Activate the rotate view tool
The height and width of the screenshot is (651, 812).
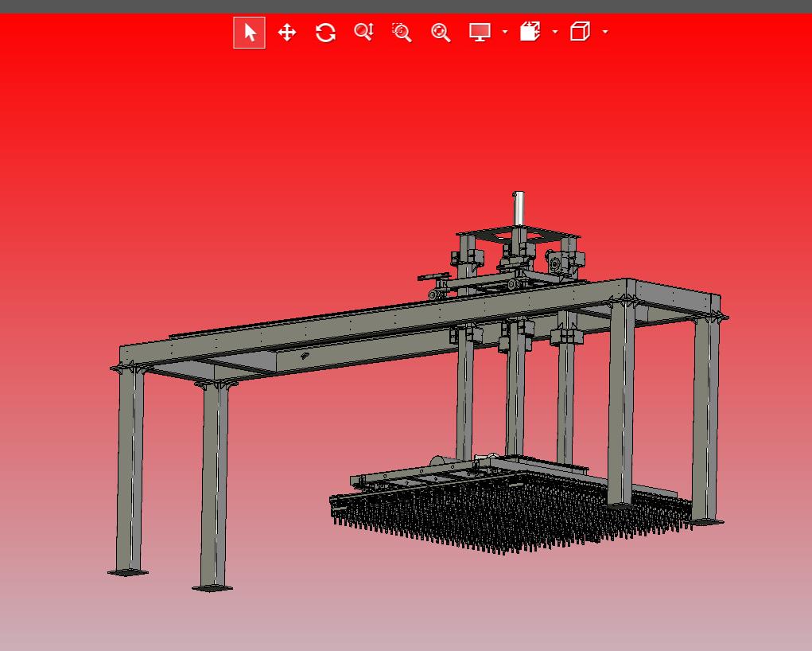[x=325, y=32]
